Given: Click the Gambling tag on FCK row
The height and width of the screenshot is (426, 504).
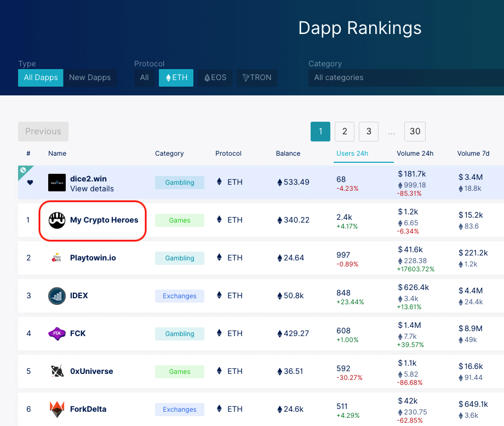Looking at the screenshot, I should [x=179, y=334].
